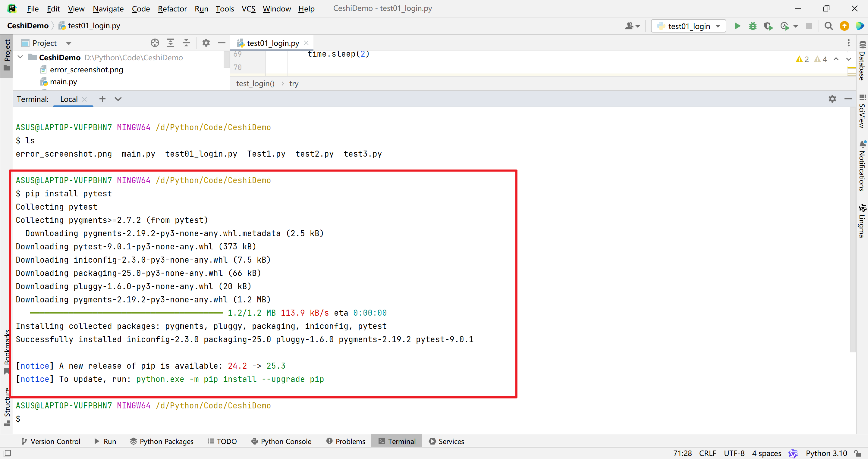Screen dimensions: 868x459
Task: Toggle Structure tool window
Action: click(x=7, y=407)
